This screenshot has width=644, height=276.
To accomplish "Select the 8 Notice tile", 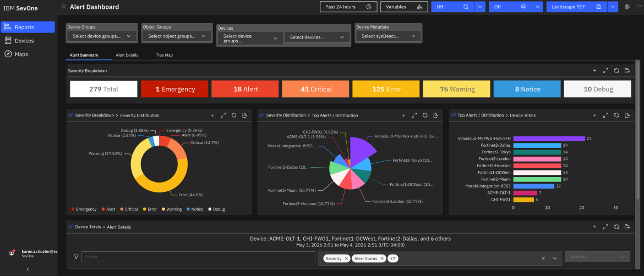I will coord(527,89).
